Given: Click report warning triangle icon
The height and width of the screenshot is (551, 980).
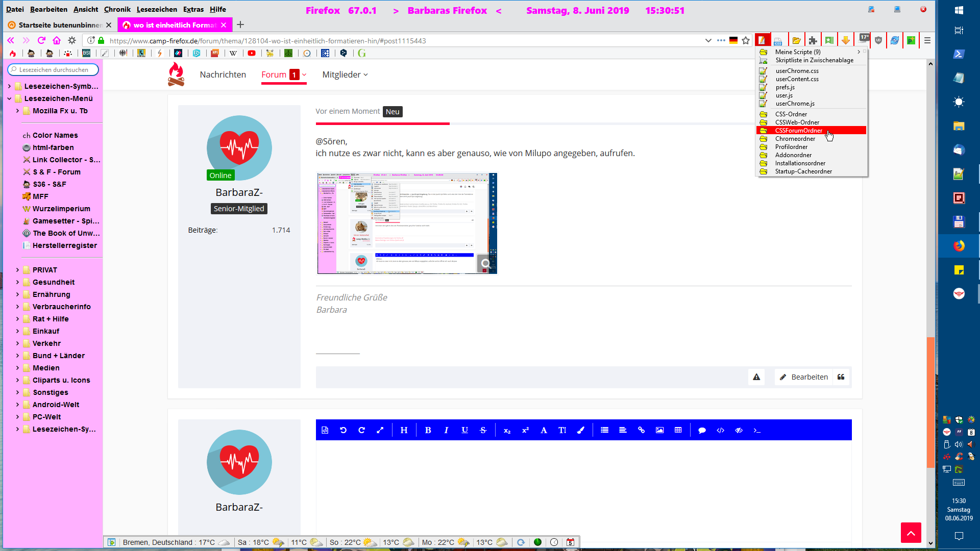Looking at the screenshot, I should coord(756,377).
